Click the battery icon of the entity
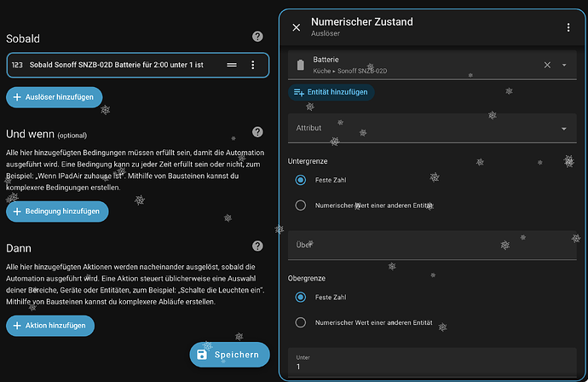 [300, 65]
